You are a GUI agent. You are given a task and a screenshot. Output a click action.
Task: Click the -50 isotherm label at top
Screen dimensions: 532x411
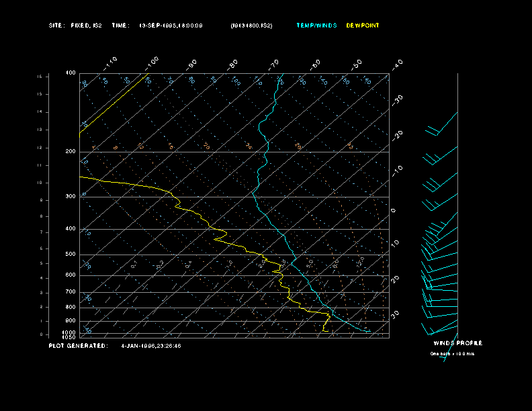(357, 65)
